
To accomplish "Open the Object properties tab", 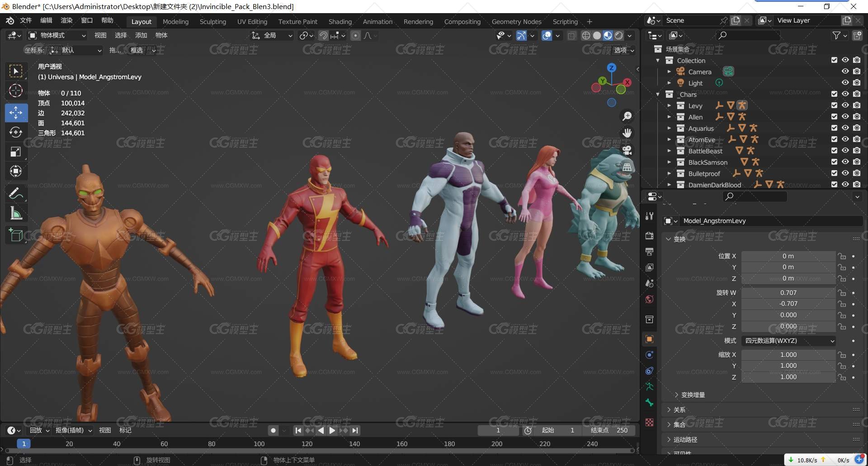I will tap(649, 339).
